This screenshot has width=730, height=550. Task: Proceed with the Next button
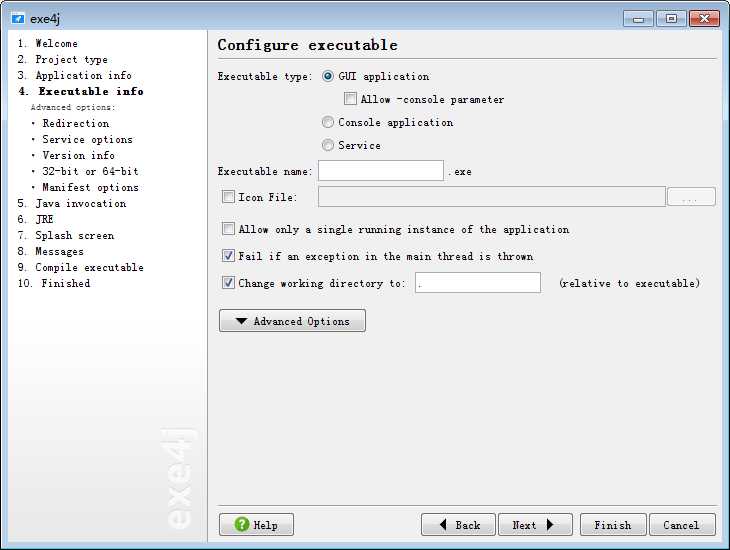point(535,525)
